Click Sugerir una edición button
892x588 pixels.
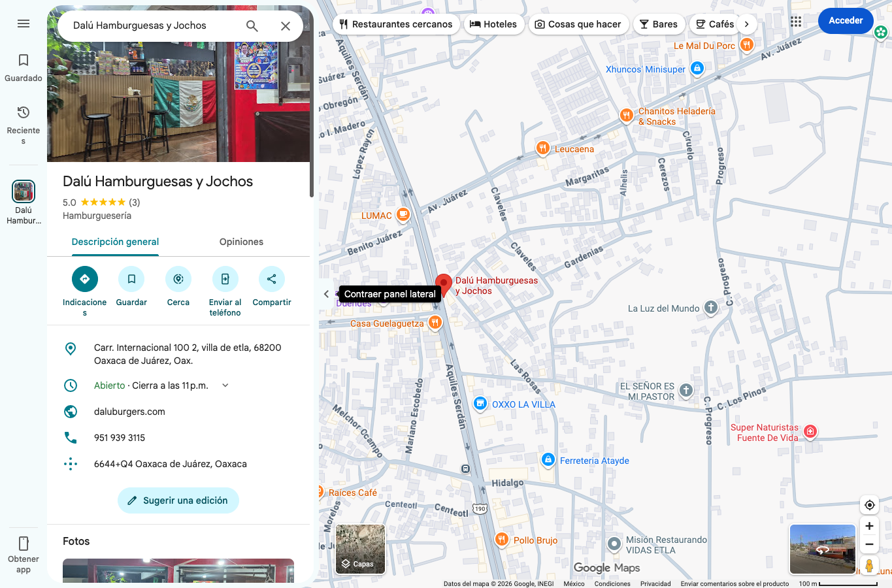point(178,500)
